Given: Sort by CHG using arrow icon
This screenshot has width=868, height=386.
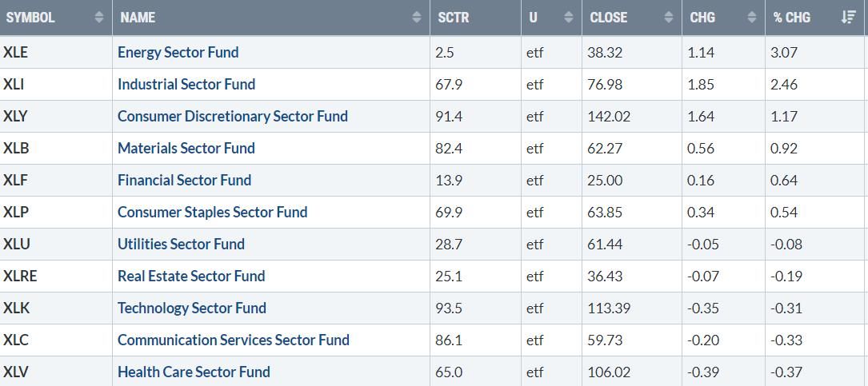Looking at the screenshot, I should (751, 18).
